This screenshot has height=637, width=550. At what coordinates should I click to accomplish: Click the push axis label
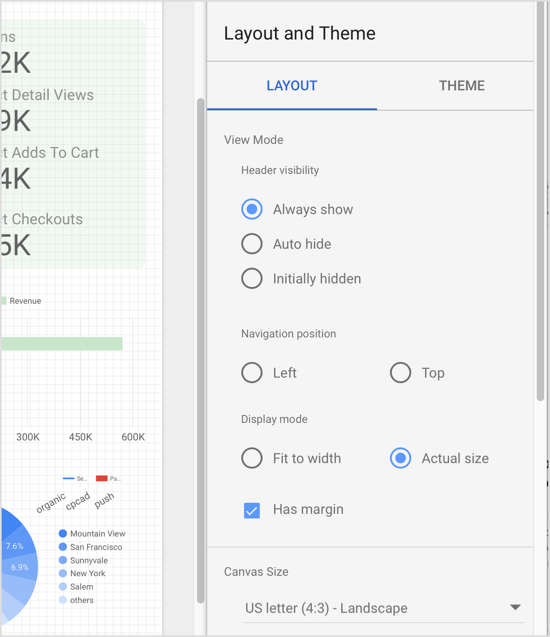[104, 500]
